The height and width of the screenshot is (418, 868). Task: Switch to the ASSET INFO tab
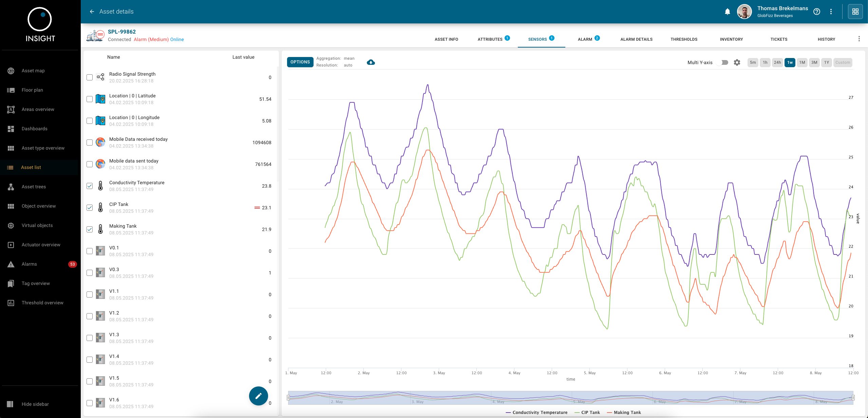[446, 39]
